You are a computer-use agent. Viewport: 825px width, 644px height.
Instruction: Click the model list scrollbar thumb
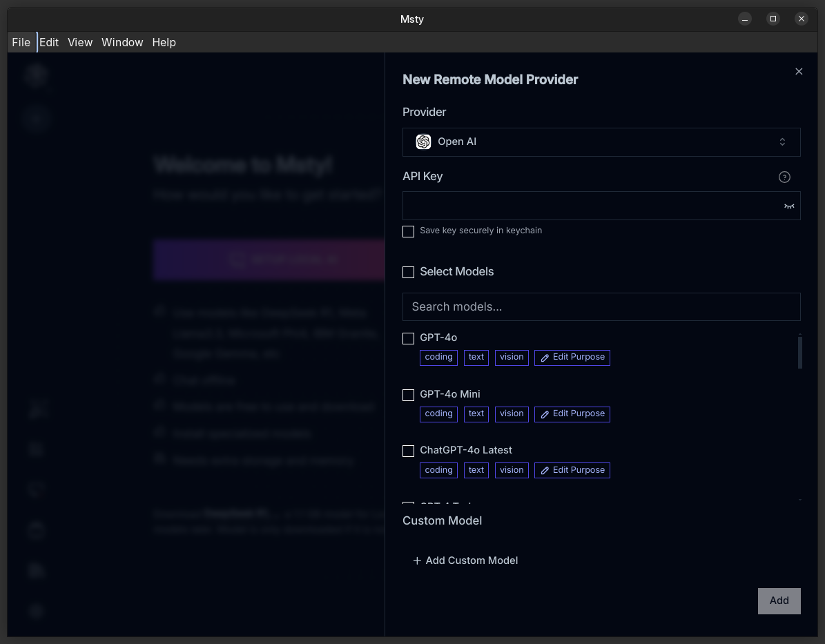[799, 352]
